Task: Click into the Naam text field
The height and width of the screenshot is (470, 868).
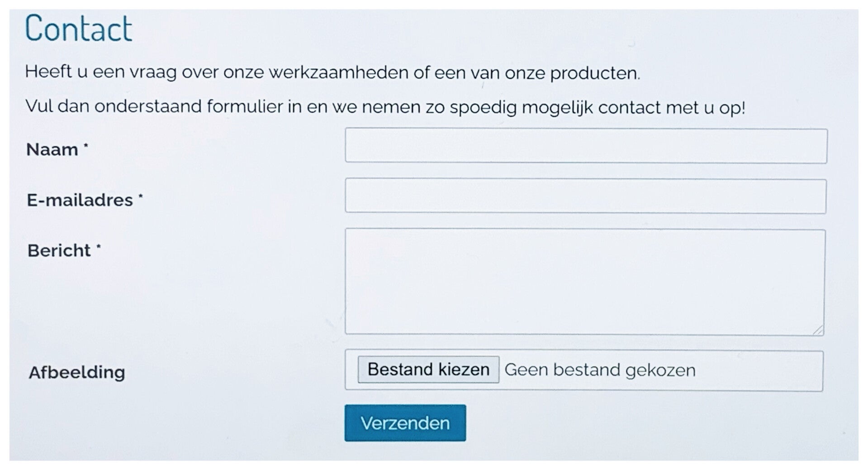Action: (586, 146)
